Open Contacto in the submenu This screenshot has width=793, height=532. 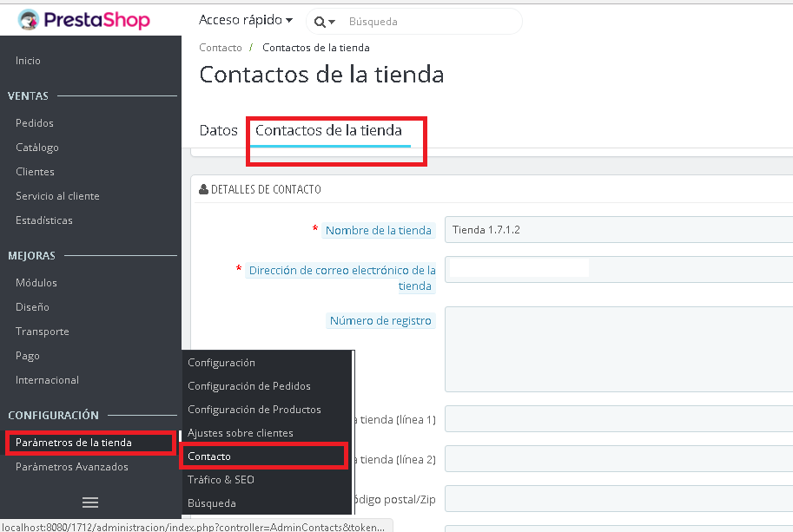pyautogui.click(x=209, y=456)
